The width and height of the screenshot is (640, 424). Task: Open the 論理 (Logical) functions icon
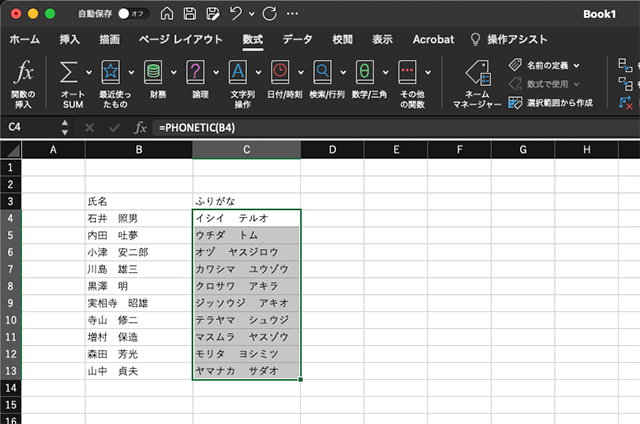tap(196, 73)
